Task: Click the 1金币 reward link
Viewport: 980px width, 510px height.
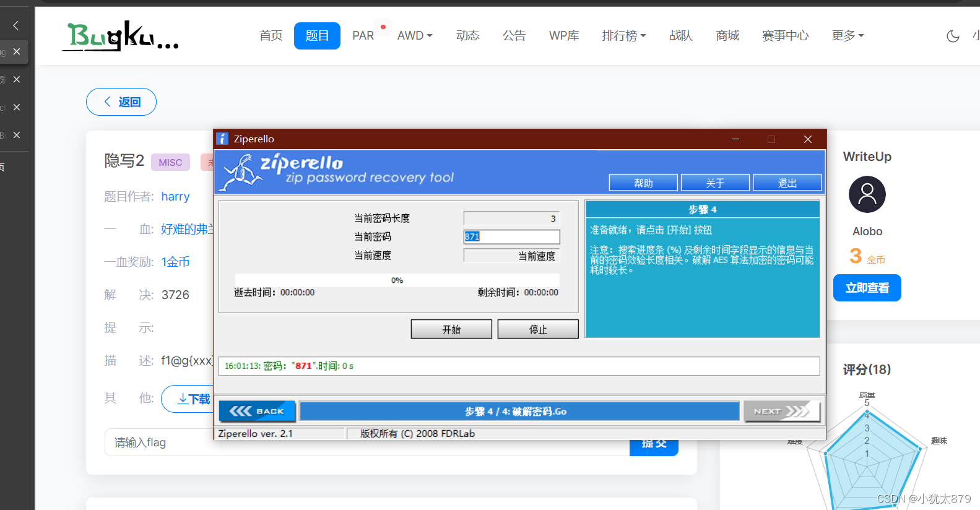Action: tap(175, 262)
